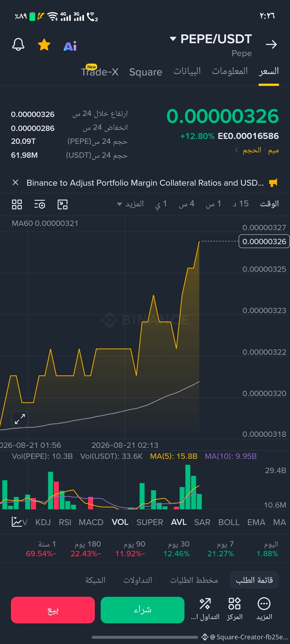Open the الشبكة tab
Viewport: 290px width, 644px height.
95,580
